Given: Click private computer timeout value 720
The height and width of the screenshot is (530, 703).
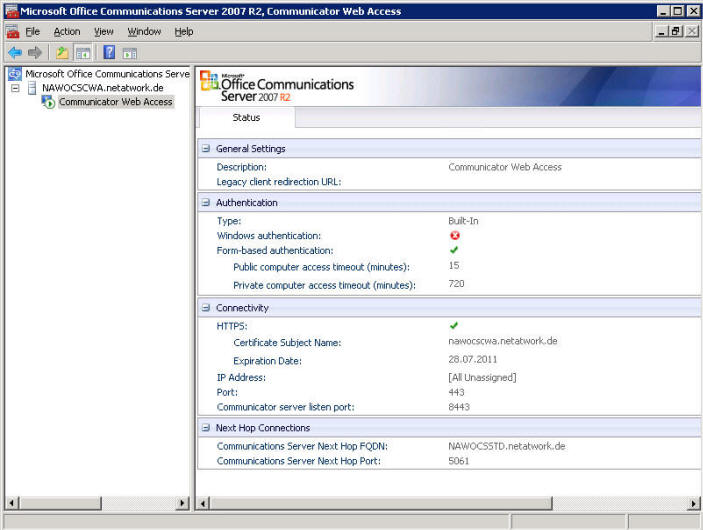Looking at the screenshot, I should click(456, 284).
